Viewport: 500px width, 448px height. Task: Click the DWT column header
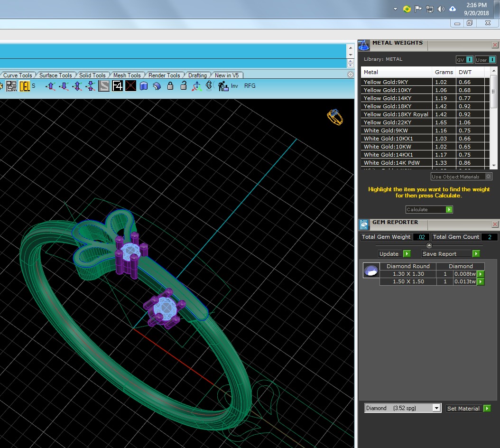click(470, 72)
